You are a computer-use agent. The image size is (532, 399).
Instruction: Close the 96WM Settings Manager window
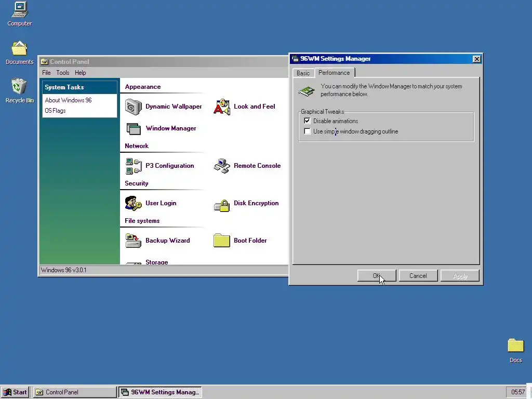(477, 59)
